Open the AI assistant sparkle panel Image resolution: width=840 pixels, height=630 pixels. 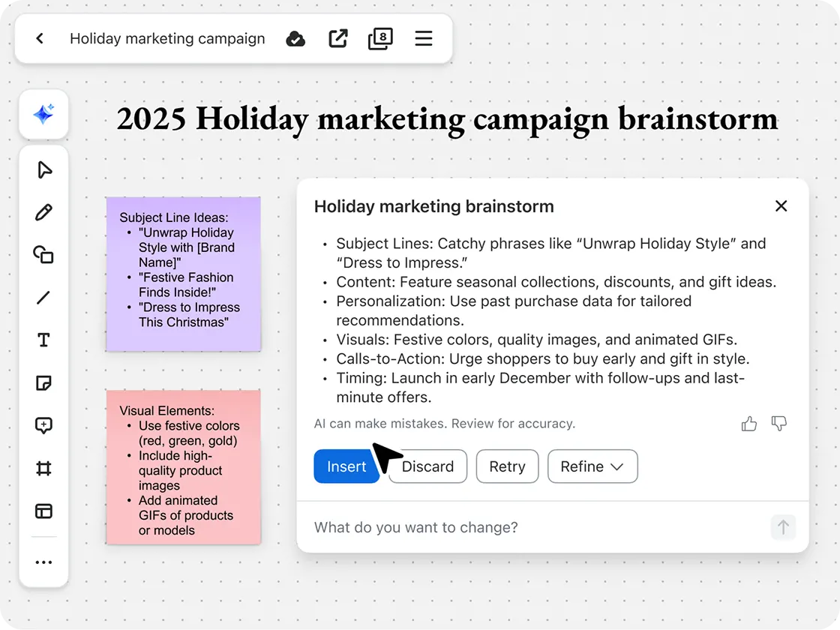(x=43, y=114)
